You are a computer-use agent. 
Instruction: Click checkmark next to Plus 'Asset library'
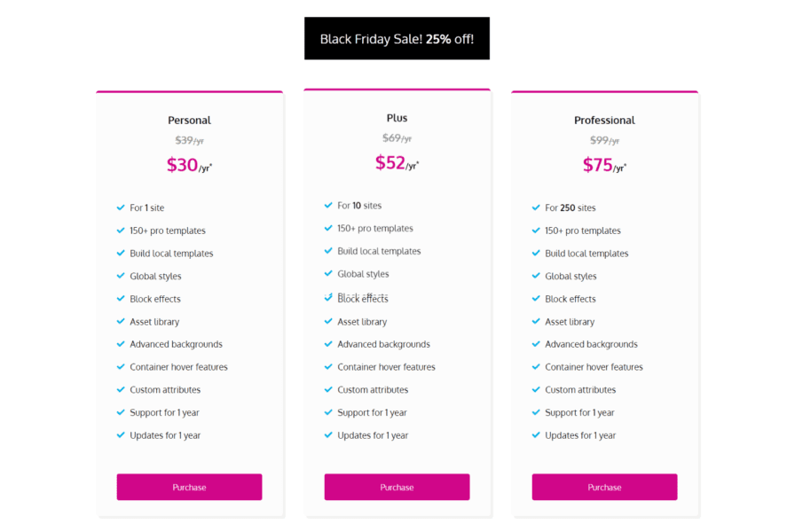(328, 321)
